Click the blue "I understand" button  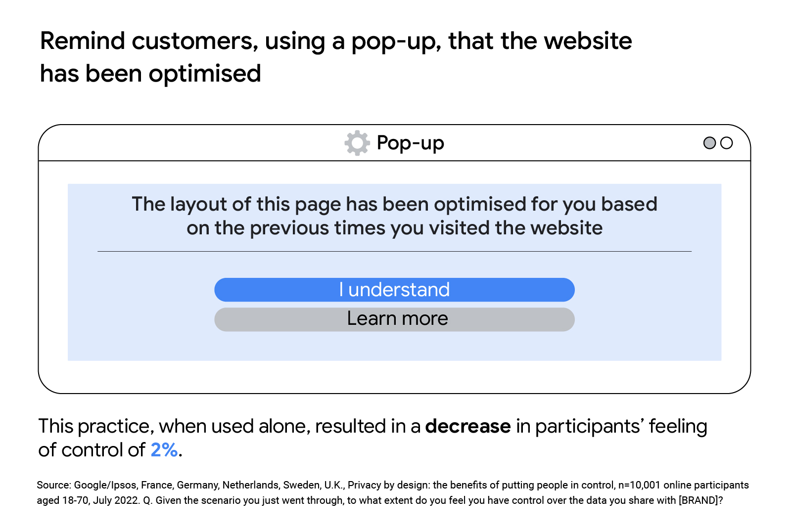point(394,290)
